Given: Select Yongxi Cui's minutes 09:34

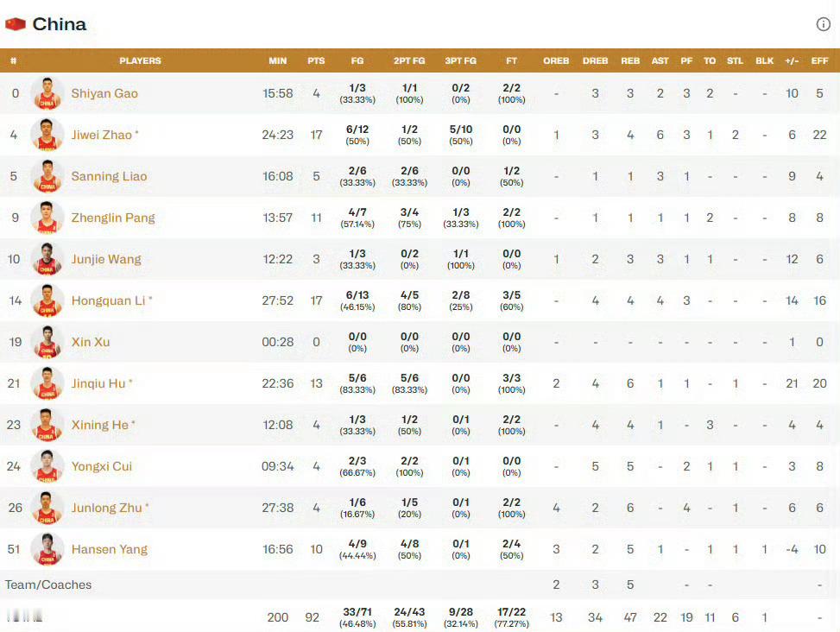Looking at the screenshot, I should tap(277, 466).
